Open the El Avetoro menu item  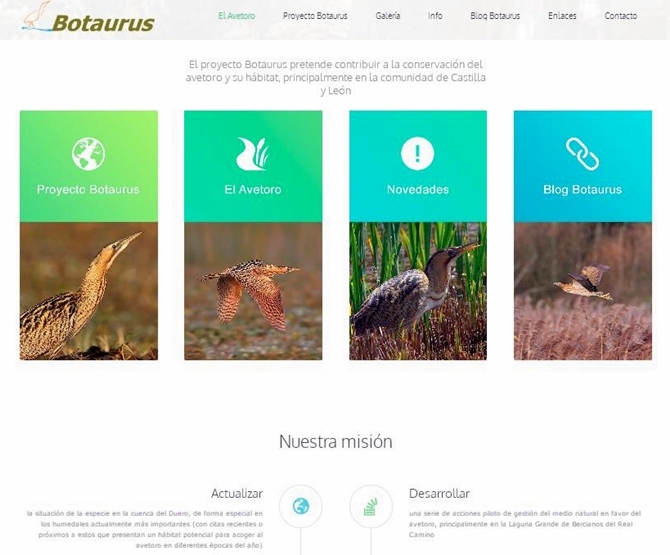pos(237,16)
